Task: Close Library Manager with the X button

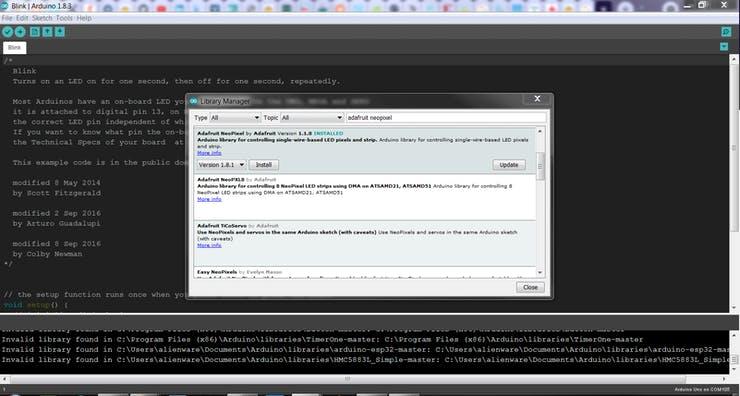Action: click(x=537, y=99)
